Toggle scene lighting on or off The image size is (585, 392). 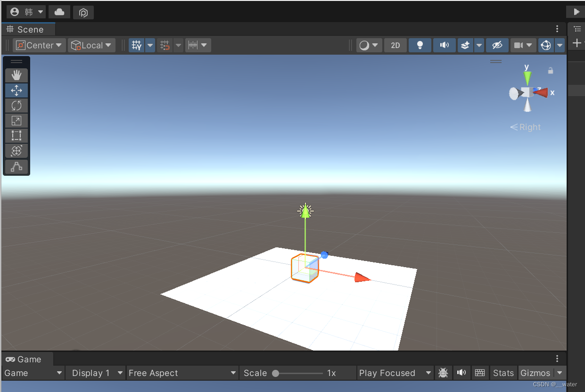pyautogui.click(x=420, y=45)
